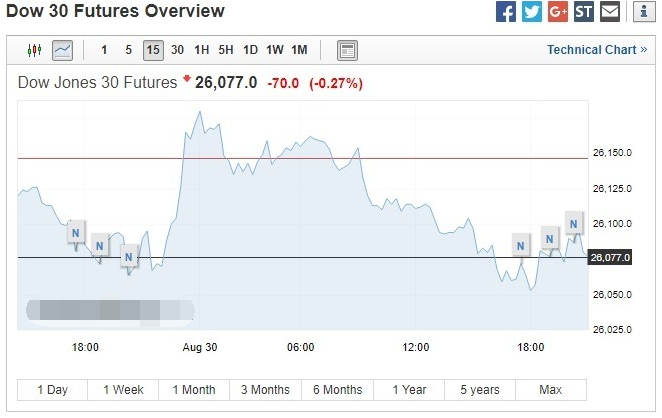Send the page by email icon
This screenshot has height=418, width=662.
(x=610, y=11)
